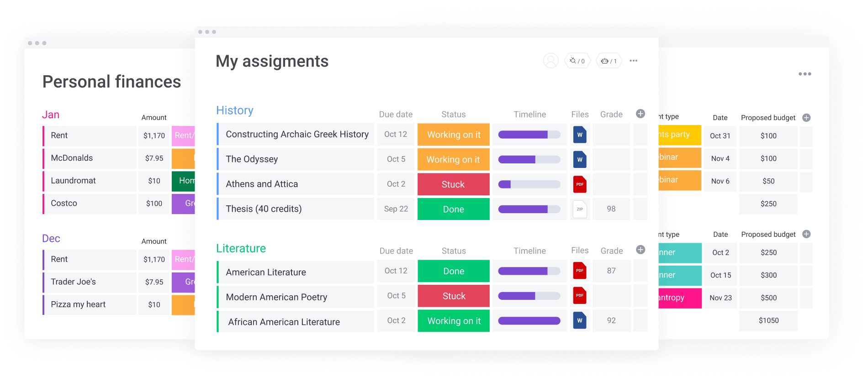The width and height of the screenshot is (868, 382).
Task: Open the integrations counter showing 0
Action: click(x=578, y=61)
